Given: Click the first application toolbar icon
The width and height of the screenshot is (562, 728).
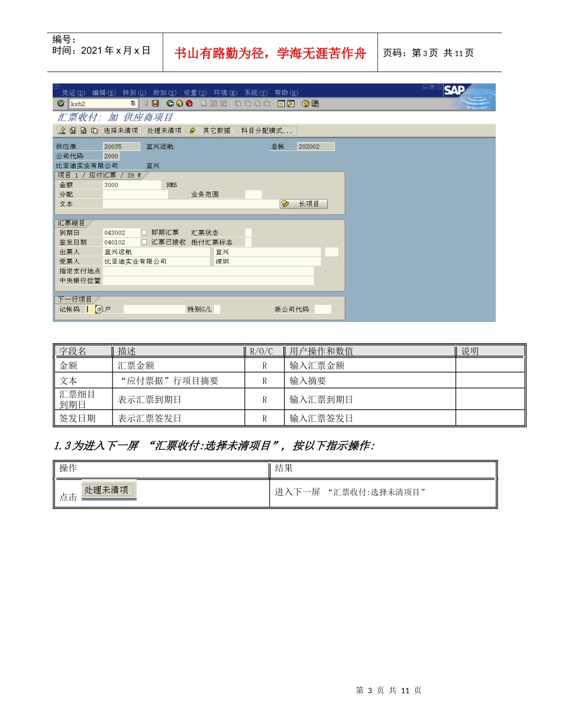Looking at the screenshot, I should point(62,131).
